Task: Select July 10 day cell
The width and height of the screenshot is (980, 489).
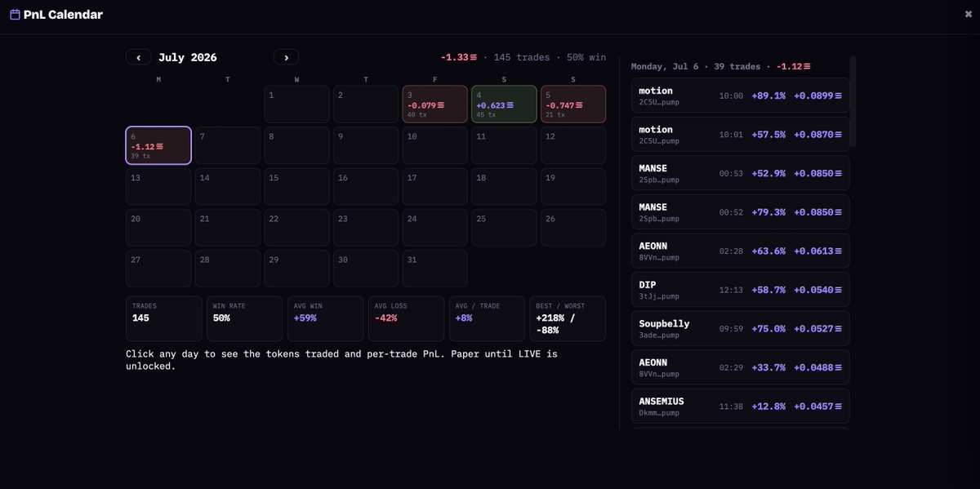Action: [434, 145]
